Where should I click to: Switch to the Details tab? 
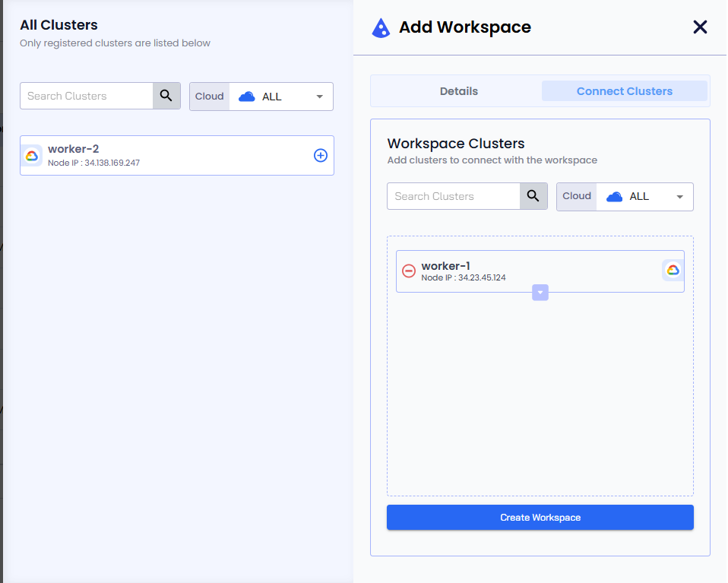pos(458,91)
